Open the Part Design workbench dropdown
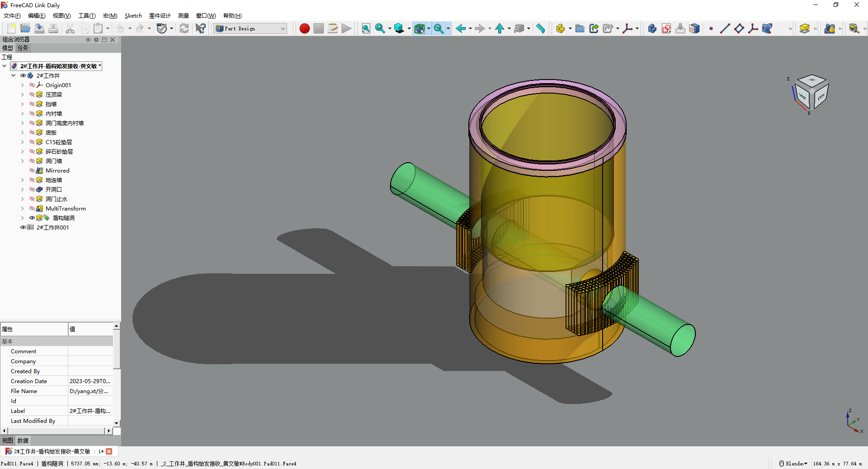Image resolution: width=868 pixels, height=469 pixels. pos(251,28)
